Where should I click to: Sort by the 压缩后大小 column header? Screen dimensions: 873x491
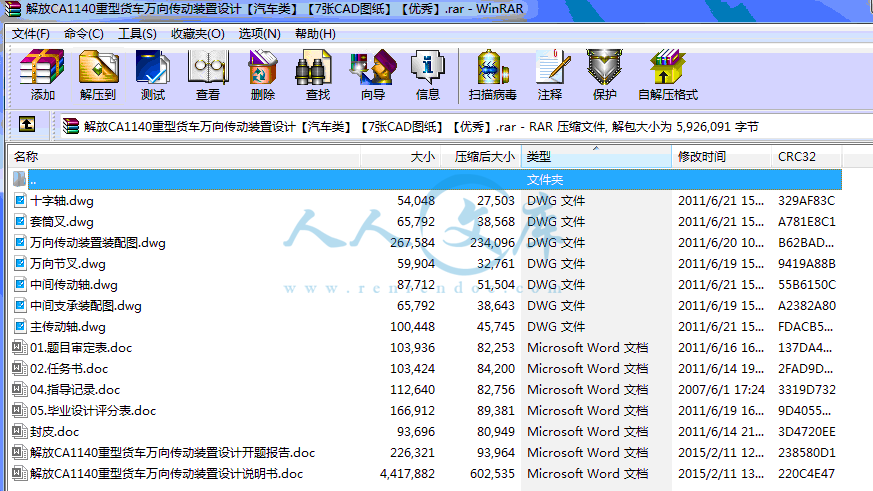[480, 157]
